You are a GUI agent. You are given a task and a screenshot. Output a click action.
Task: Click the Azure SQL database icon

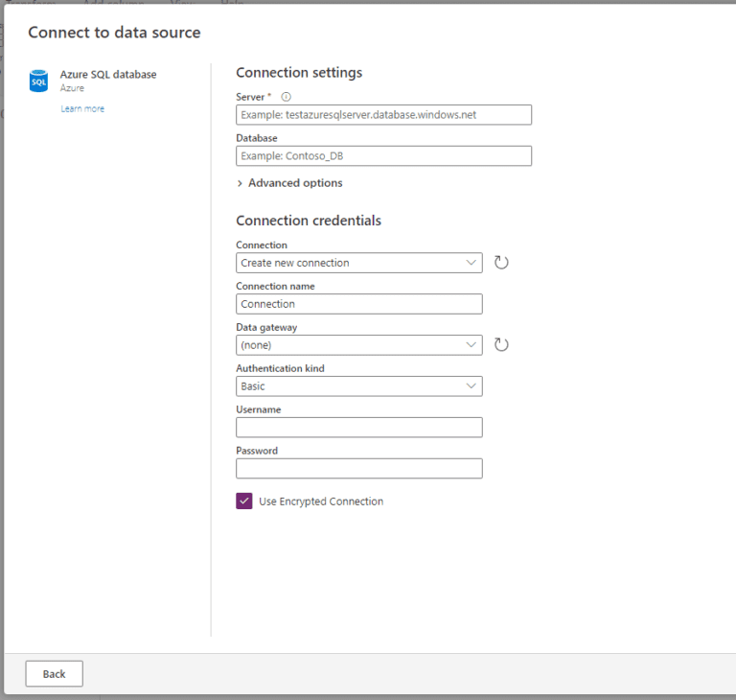point(38,81)
